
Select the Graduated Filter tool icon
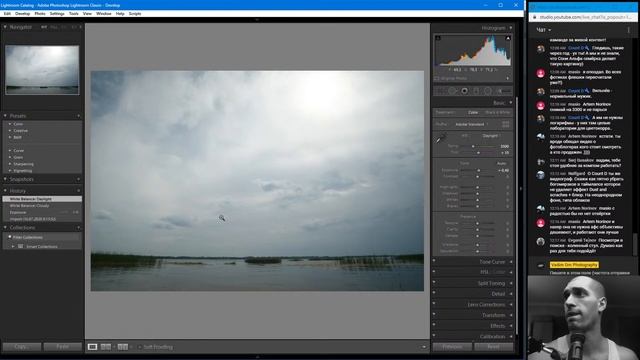pyautogui.click(x=476, y=91)
